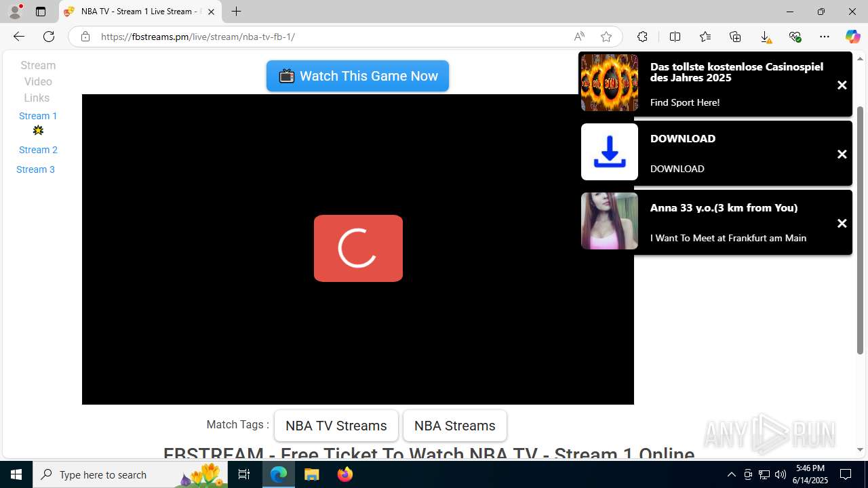The height and width of the screenshot is (488, 868).
Task: Open Settings and more menu
Action: [825, 37]
